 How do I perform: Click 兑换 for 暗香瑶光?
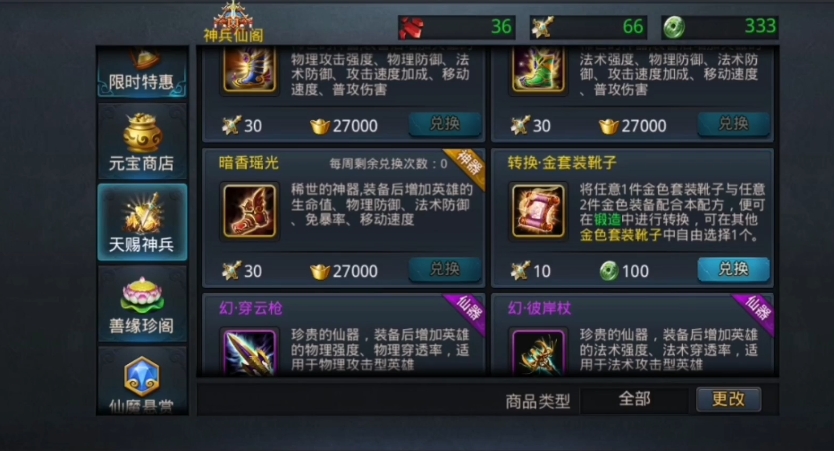[x=445, y=270]
